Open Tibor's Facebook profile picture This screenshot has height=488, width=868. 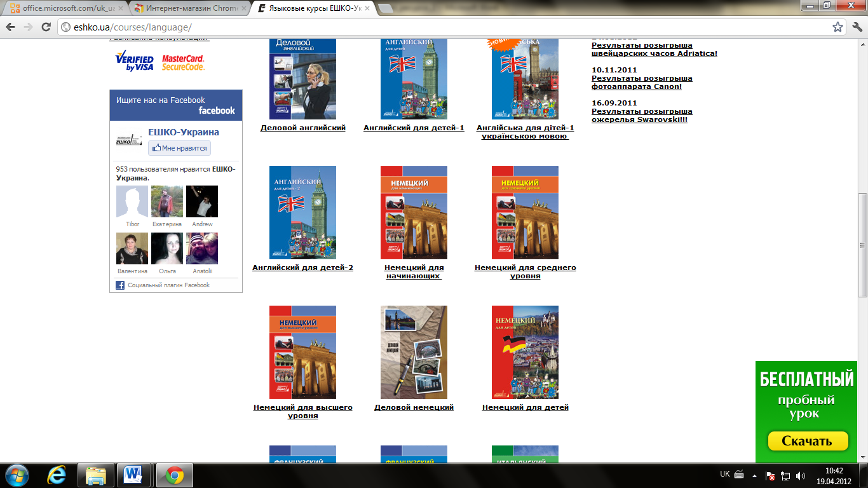[132, 201]
